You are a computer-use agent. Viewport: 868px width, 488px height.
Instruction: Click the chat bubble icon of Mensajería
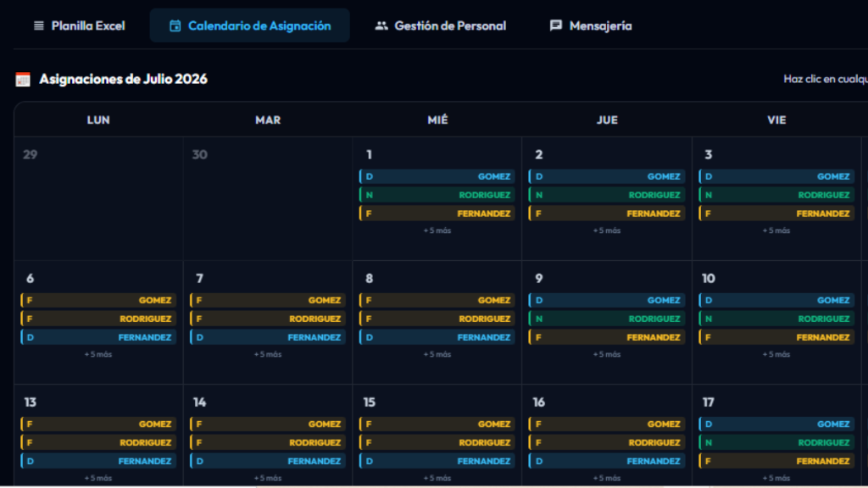(556, 26)
